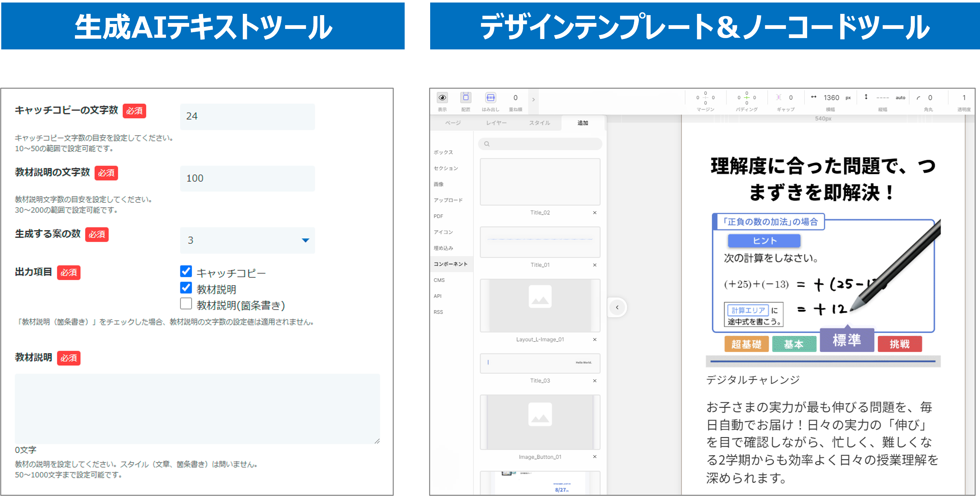Select the Layout_L-Image_01 thumbnail
980x496 pixels.
pyautogui.click(x=540, y=305)
